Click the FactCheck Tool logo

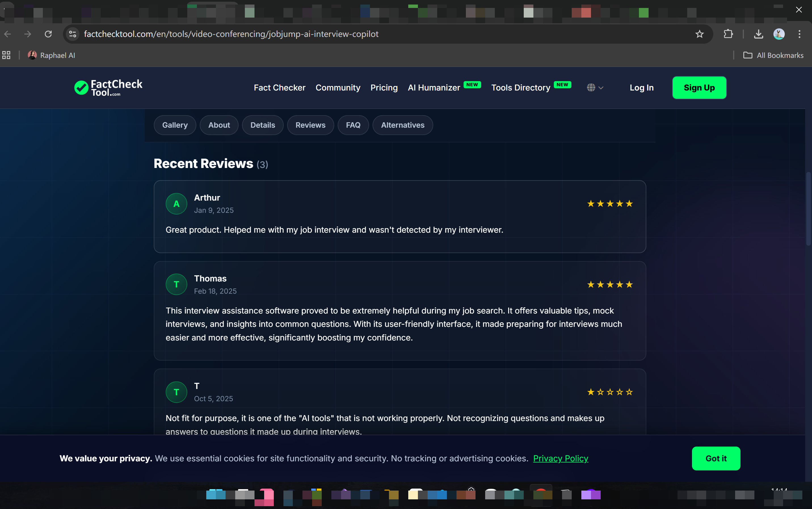tap(108, 87)
